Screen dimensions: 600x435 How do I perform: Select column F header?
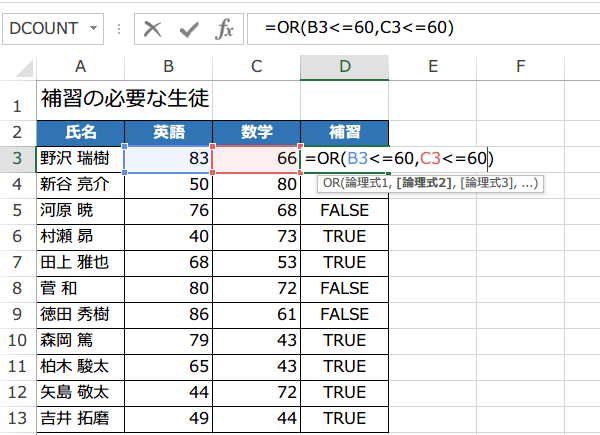pyautogui.click(x=520, y=67)
